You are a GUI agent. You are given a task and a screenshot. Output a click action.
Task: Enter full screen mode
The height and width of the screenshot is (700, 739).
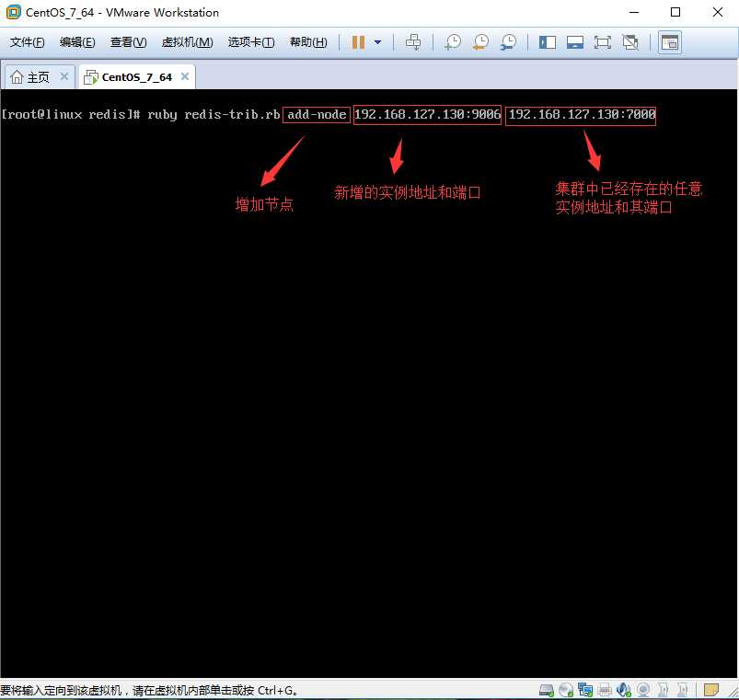602,42
